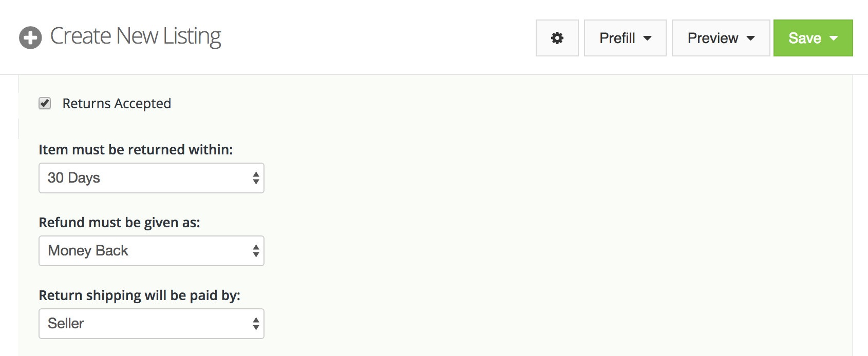Uncheck the Returns Accepted checkbox
The height and width of the screenshot is (356, 868).
[x=45, y=103]
